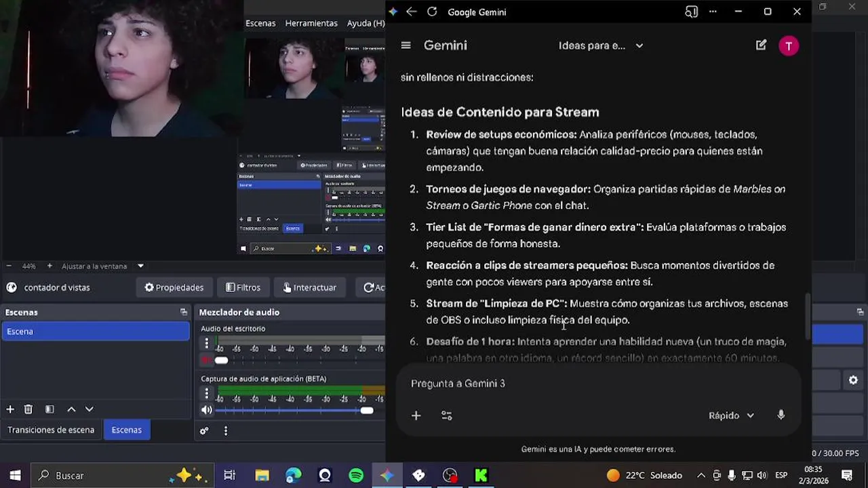Viewport: 868px width, 488px height.
Task: Go back with the Gemini arrow
Action: [x=411, y=12]
